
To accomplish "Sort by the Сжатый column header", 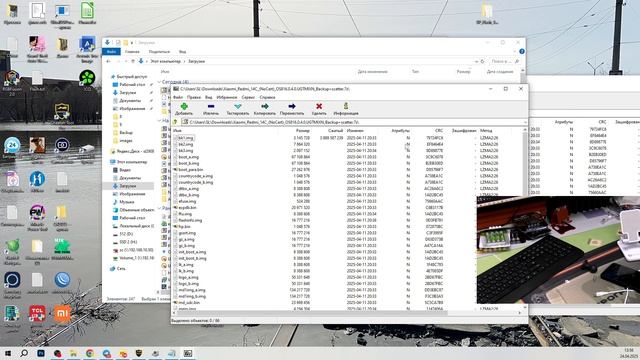I will pyautogui.click(x=335, y=131).
